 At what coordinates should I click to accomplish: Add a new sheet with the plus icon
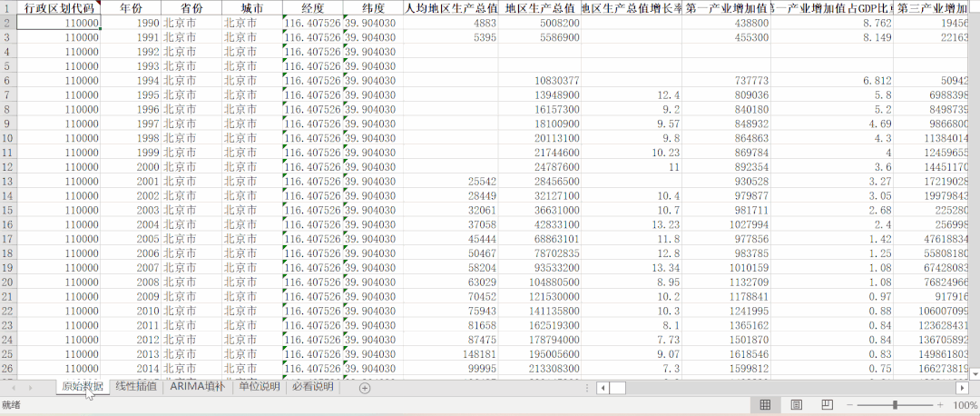(365, 388)
